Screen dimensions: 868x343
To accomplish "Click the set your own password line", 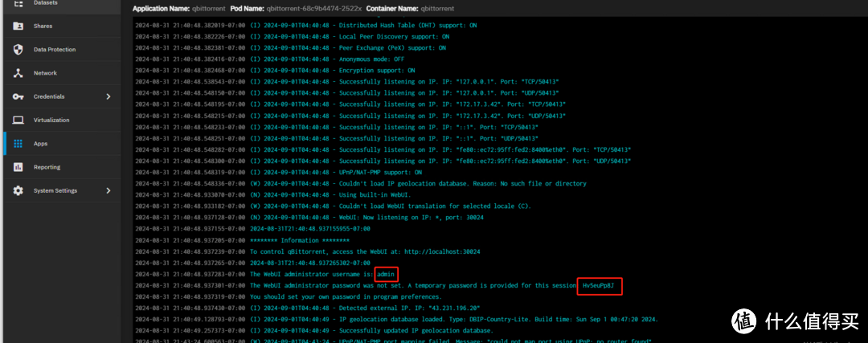I will (x=289, y=297).
